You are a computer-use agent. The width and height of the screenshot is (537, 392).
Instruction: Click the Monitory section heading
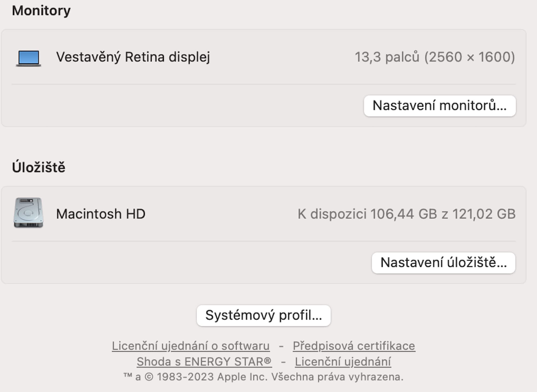tap(41, 11)
